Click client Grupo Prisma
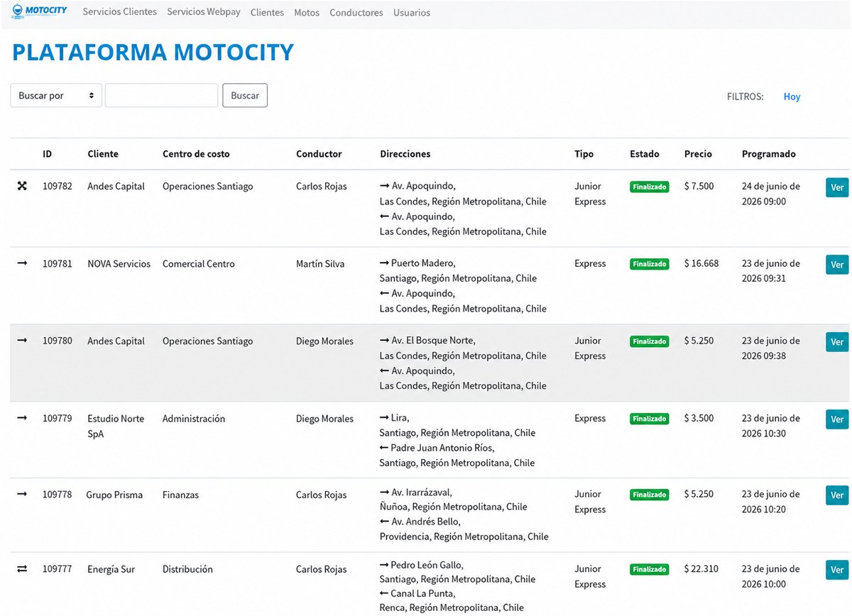 coord(114,495)
